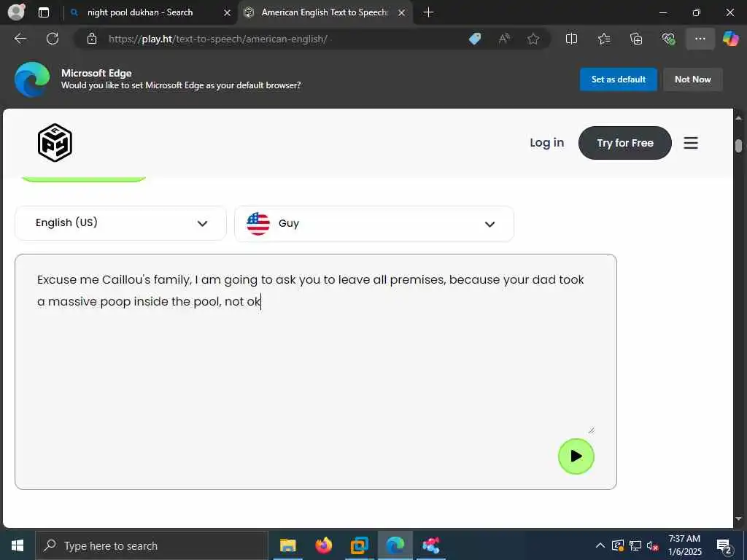Close the night pool dukhan tab
This screenshot has width=747, height=560.
[x=228, y=13]
